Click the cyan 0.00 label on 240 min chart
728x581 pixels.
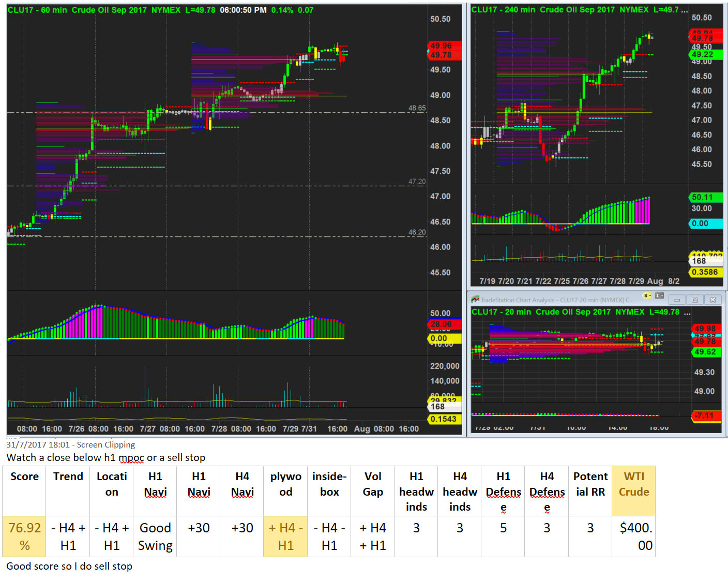coord(706,224)
